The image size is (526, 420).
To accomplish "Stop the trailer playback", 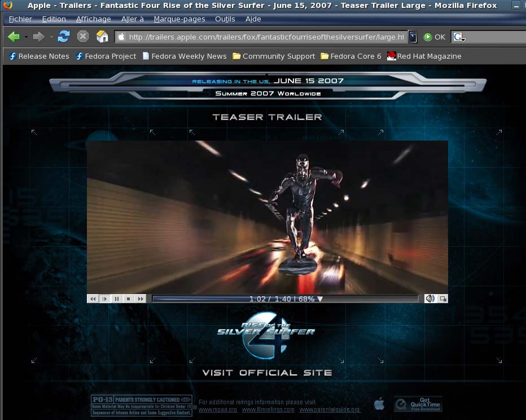I will pos(128,299).
